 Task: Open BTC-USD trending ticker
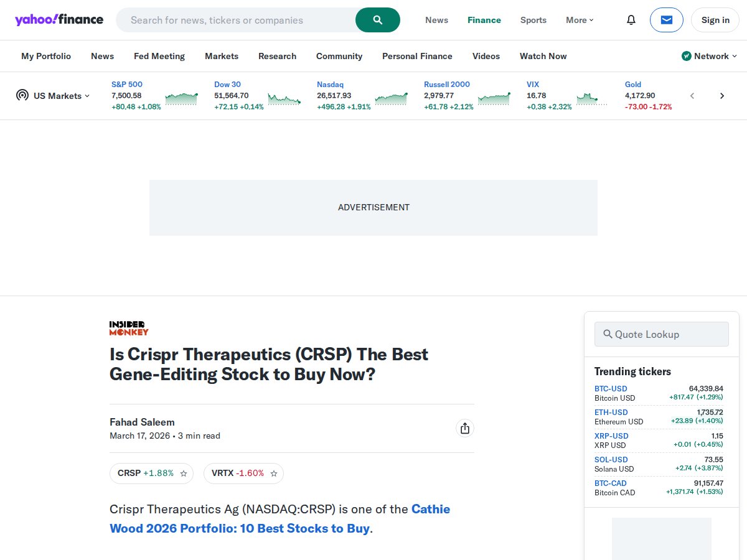coord(611,388)
